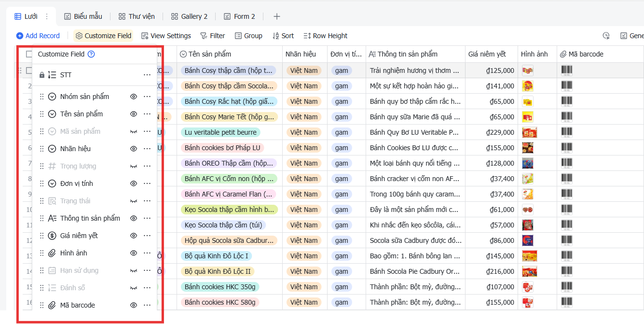The height and width of the screenshot is (324, 644).
Task: Click the currency icon of Giá niêm yết
Action: 52,236
